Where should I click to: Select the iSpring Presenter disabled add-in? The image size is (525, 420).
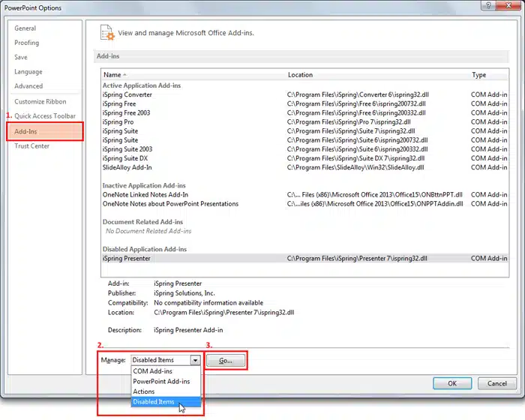(305, 258)
